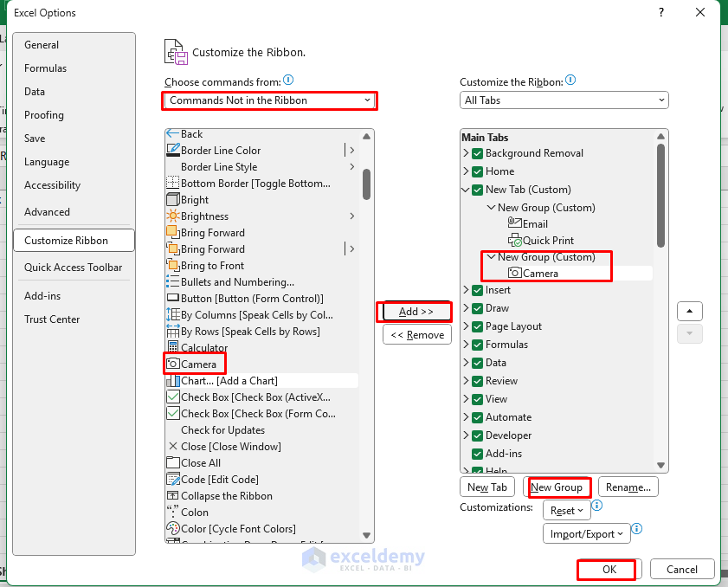The height and width of the screenshot is (587, 728).
Task: Select the Check Box (ActiveX) icon
Action: coord(173,397)
